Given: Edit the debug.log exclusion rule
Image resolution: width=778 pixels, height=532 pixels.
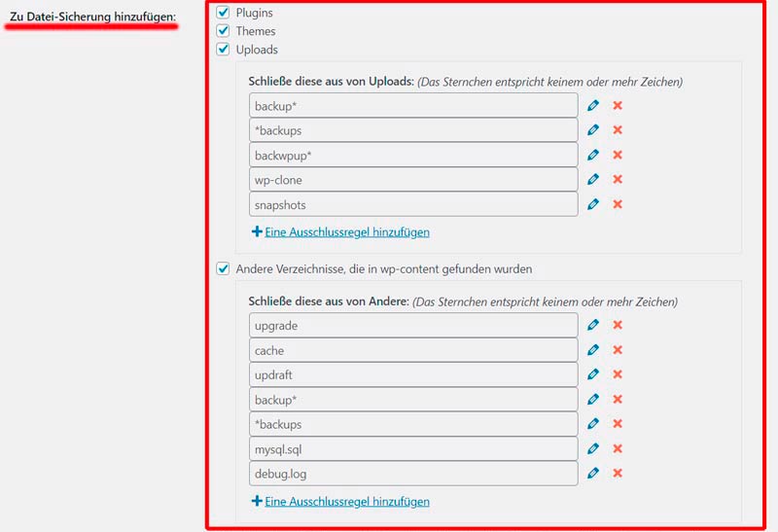Looking at the screenshot, I should pyautogui.click(x=593, y=474).
